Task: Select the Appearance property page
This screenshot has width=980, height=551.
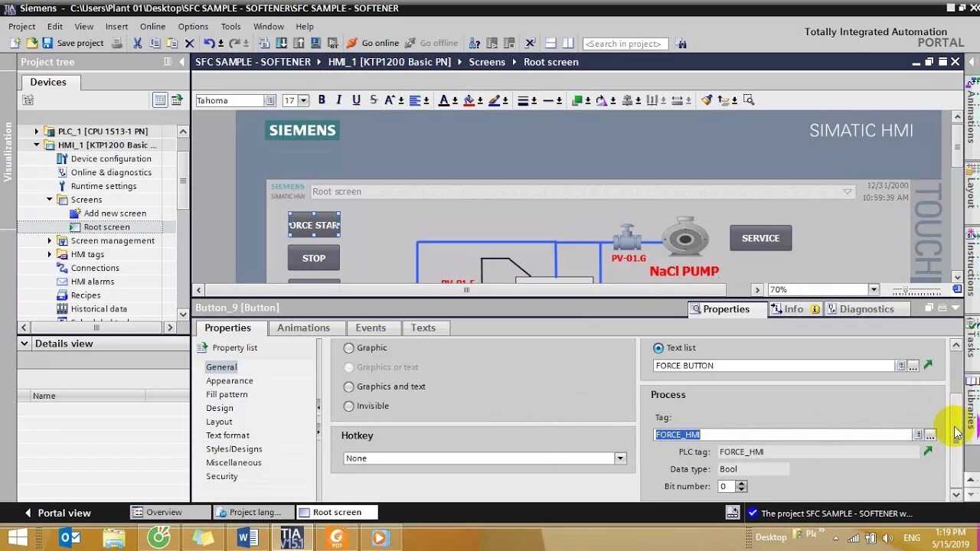Action: [229, 380]
